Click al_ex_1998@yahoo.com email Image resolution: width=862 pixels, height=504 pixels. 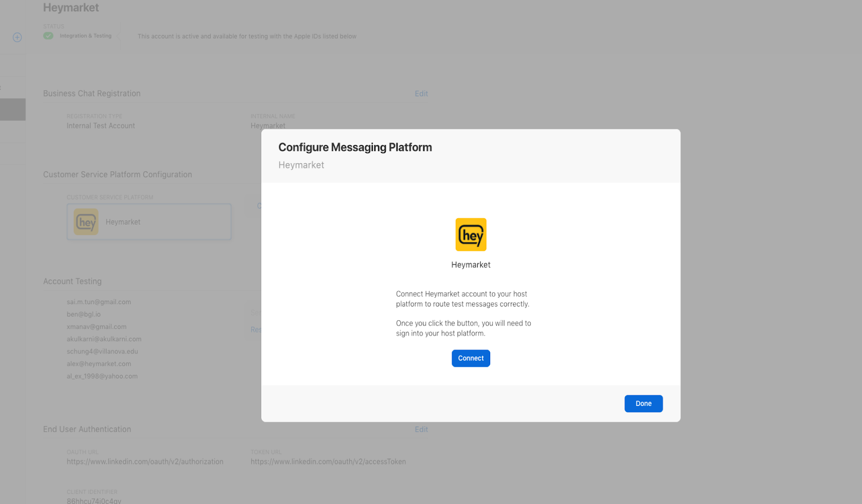[102, 376]
